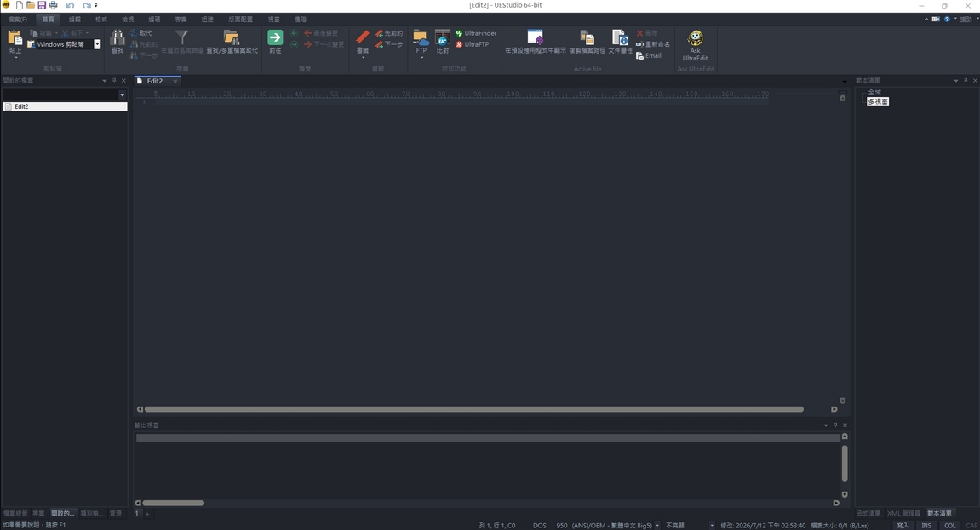Click the binoculars Find (查找) icon
This screenshot has width=980, height=530.
point(117,38)
